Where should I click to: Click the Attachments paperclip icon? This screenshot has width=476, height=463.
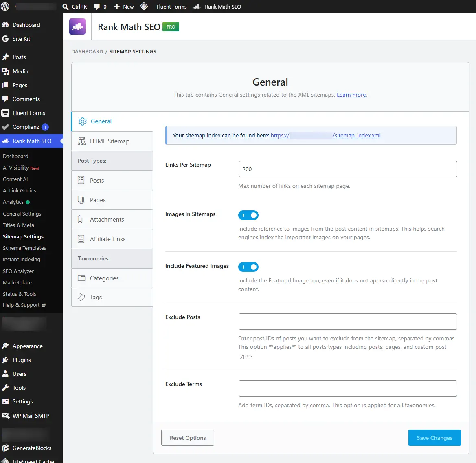click(x=80, y=219)
